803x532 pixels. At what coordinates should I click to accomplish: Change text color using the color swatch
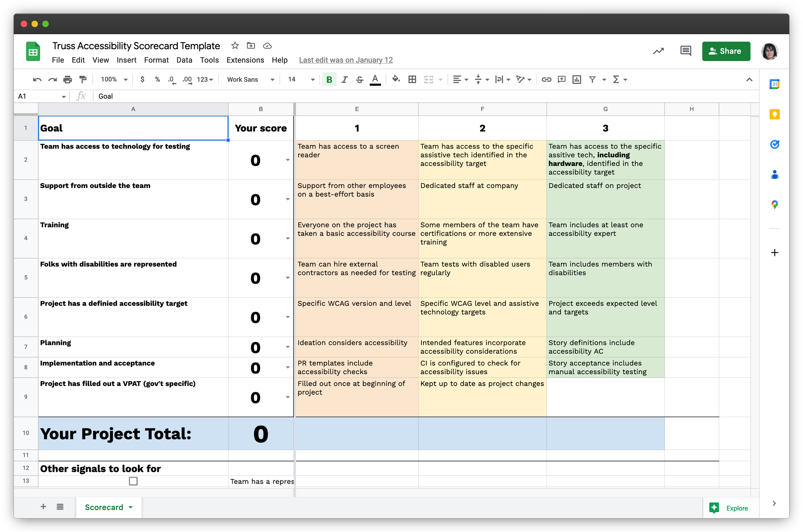pyautogui.click(x=375, y=79)
